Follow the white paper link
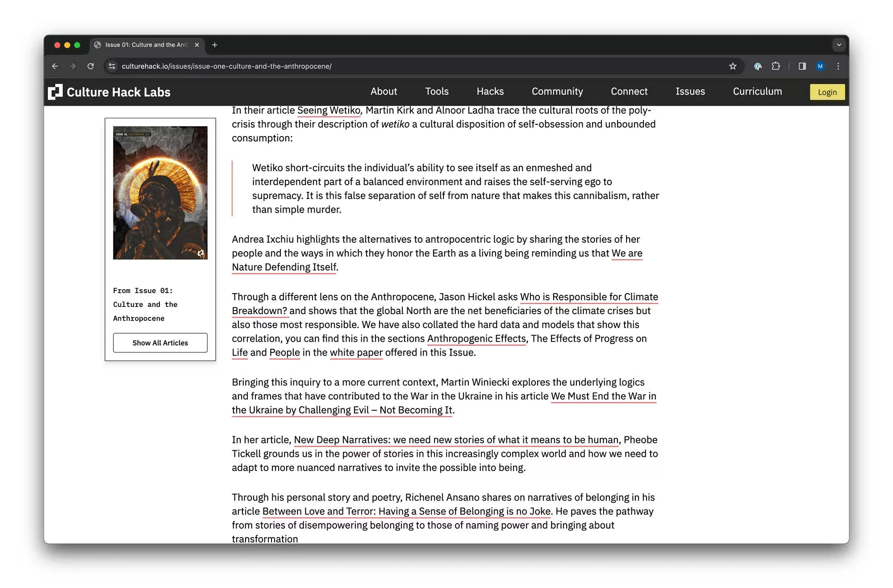 pyautogui.click(x=356, y=352)
